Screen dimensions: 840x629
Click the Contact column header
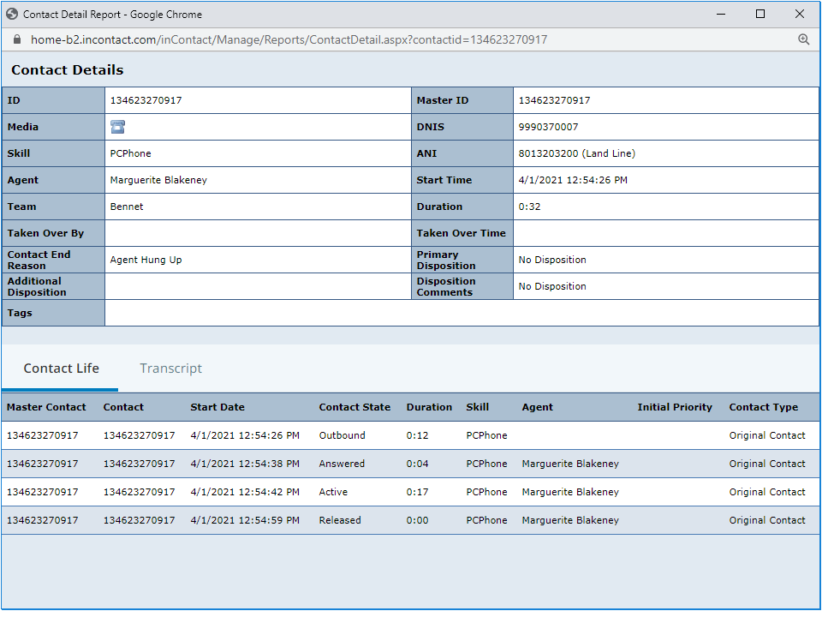tap(123, 407)
